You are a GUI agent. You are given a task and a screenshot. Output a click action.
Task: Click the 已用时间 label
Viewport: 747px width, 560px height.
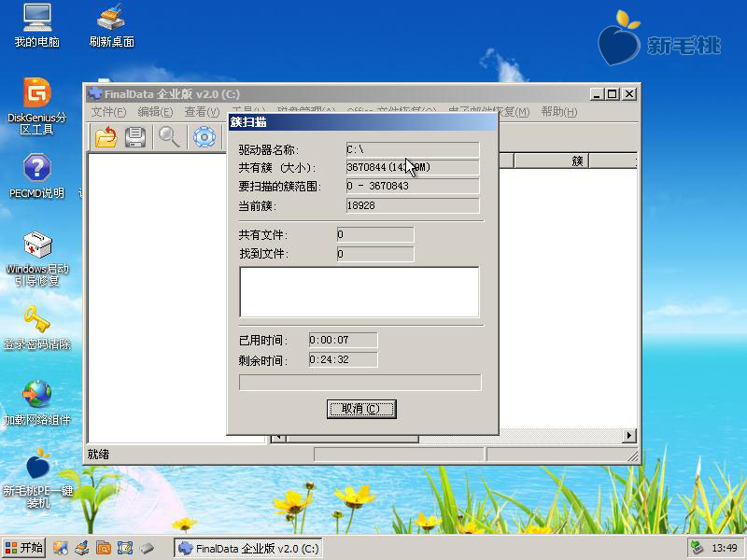[x=263, y=341]
